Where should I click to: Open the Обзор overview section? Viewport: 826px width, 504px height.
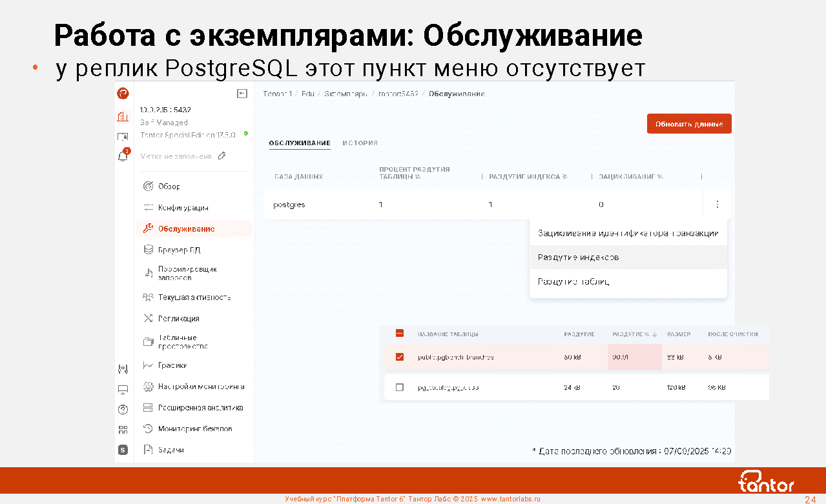click(x=169, y=186)
